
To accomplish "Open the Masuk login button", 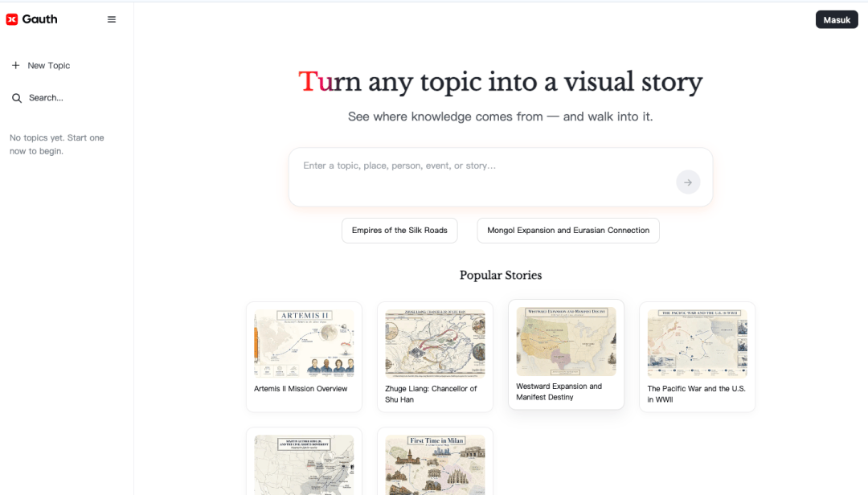I will tap(837, 20).
